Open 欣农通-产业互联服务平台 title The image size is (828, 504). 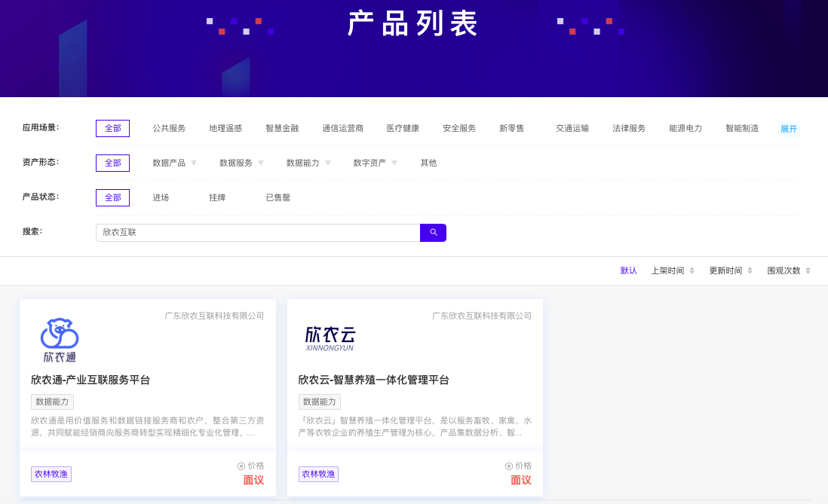tap(90, 380)
